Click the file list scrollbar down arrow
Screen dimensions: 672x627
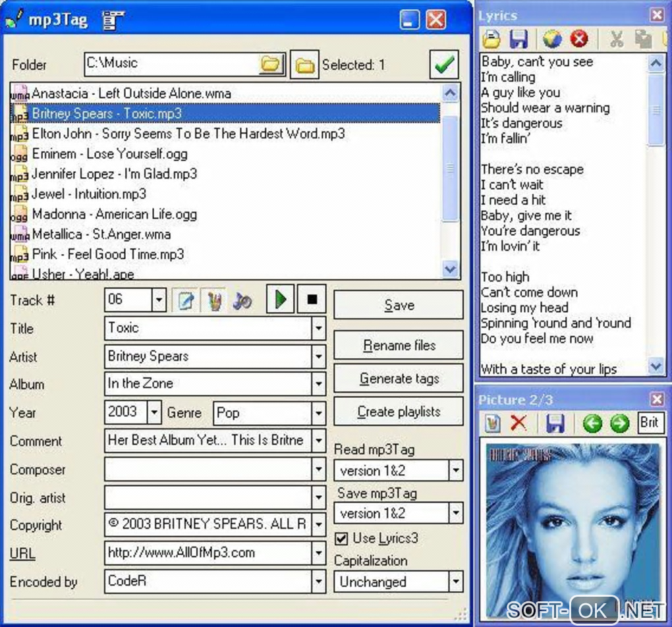point(450,269)
